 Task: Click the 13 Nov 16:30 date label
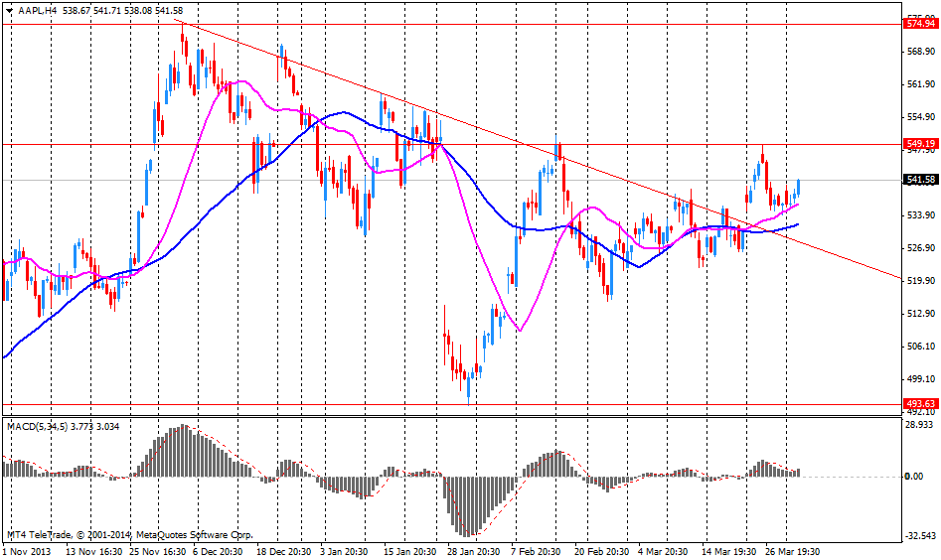(x=94, y=552)
